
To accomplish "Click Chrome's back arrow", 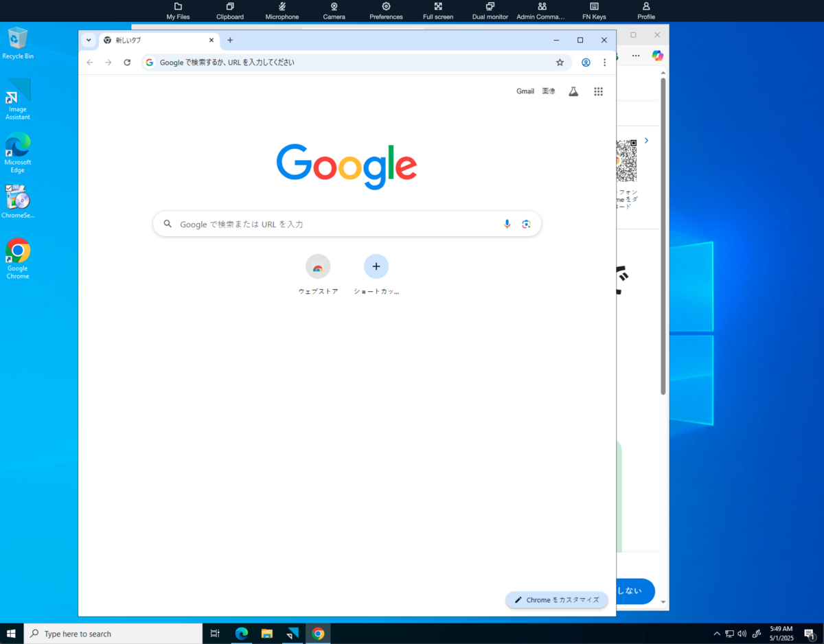I will (90, 62).
